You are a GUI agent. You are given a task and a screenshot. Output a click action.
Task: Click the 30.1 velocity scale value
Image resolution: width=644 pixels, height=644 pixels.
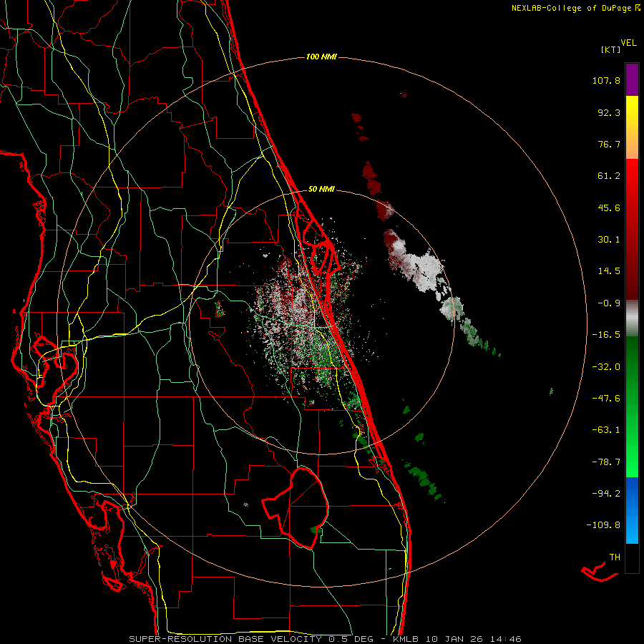(609, 240)
